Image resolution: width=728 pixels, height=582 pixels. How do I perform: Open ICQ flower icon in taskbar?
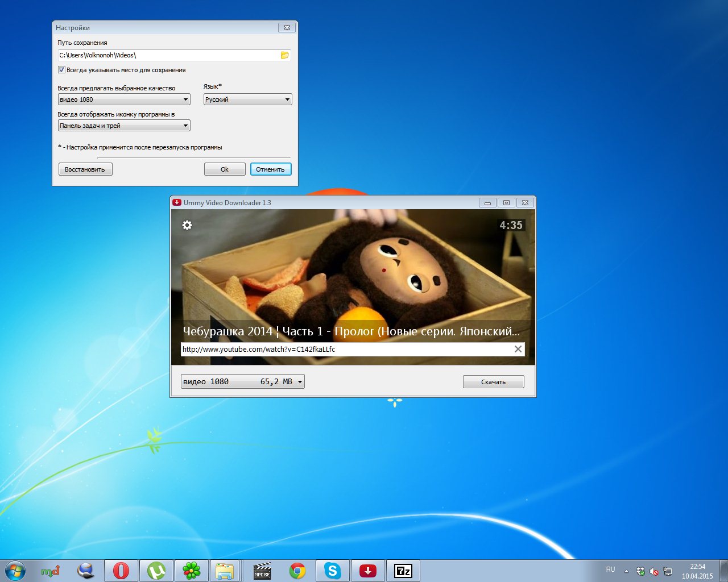191,571
